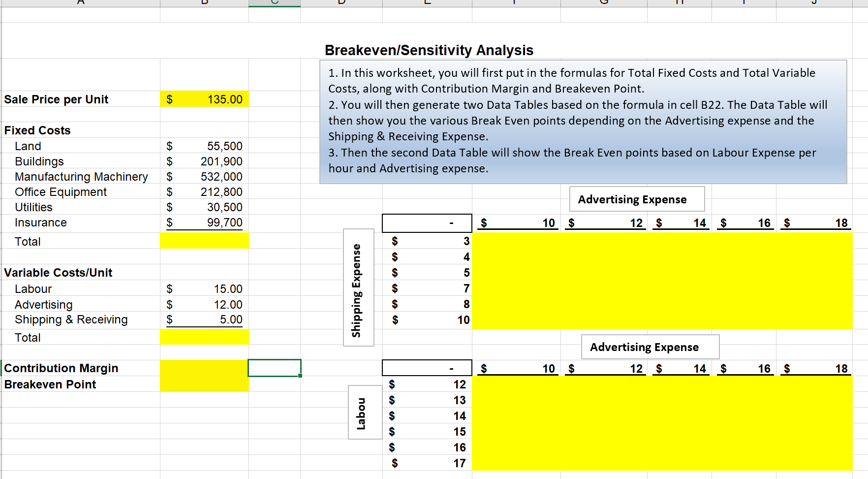
Task: Click the lower Advertising Expense label box
Action: point(650,347)
